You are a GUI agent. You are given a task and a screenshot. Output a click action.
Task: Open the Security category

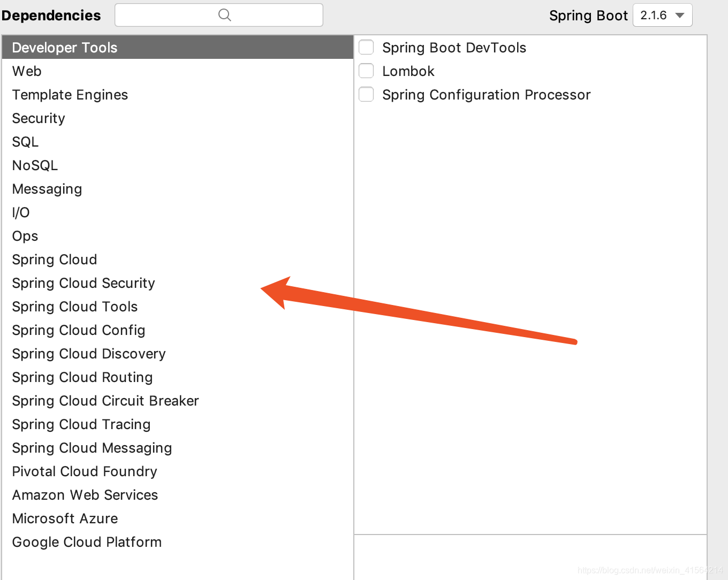(178, 118)
